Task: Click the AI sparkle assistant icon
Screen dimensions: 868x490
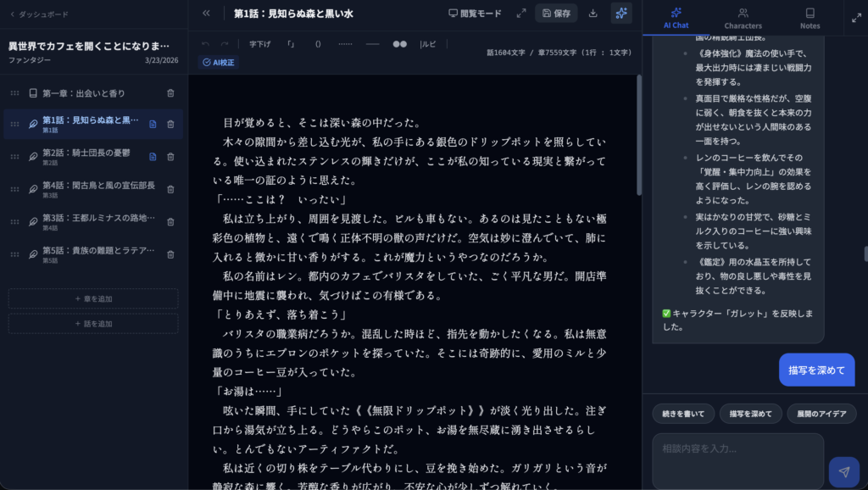Action: pos(621,14)
